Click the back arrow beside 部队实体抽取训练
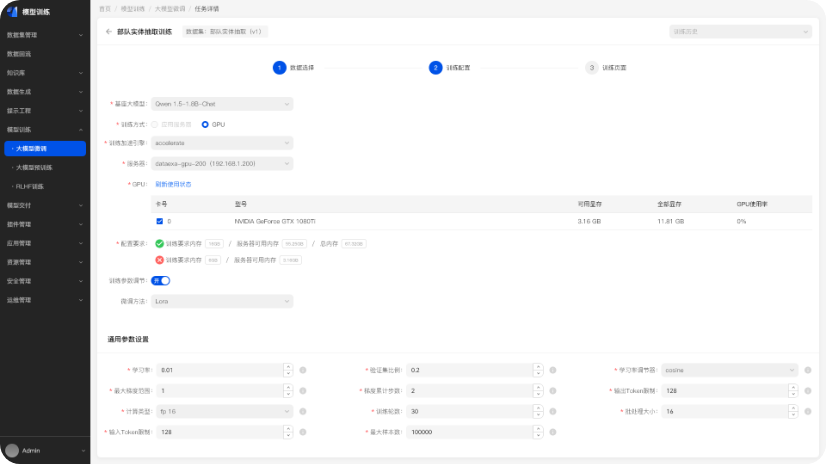 coord(108,32)
